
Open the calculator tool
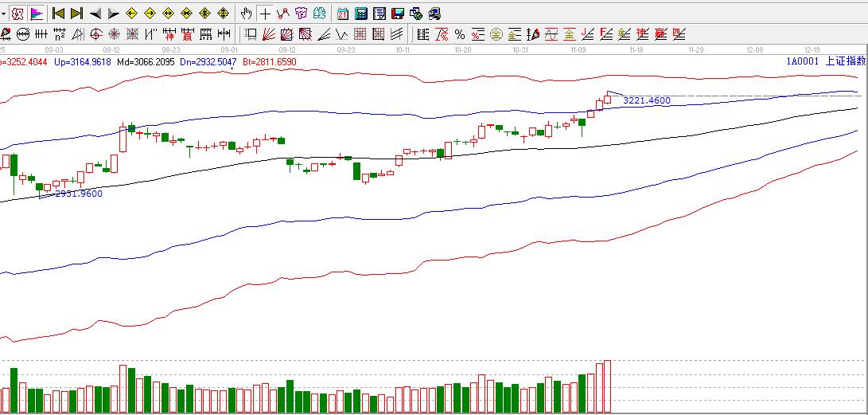pyautogui.click(x=360, y=14)
